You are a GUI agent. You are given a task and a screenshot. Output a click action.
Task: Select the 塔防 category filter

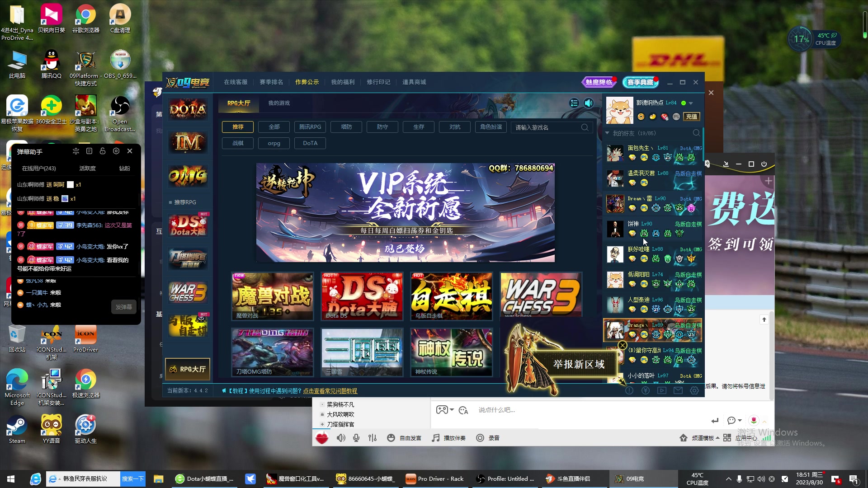tap(346, 127)
